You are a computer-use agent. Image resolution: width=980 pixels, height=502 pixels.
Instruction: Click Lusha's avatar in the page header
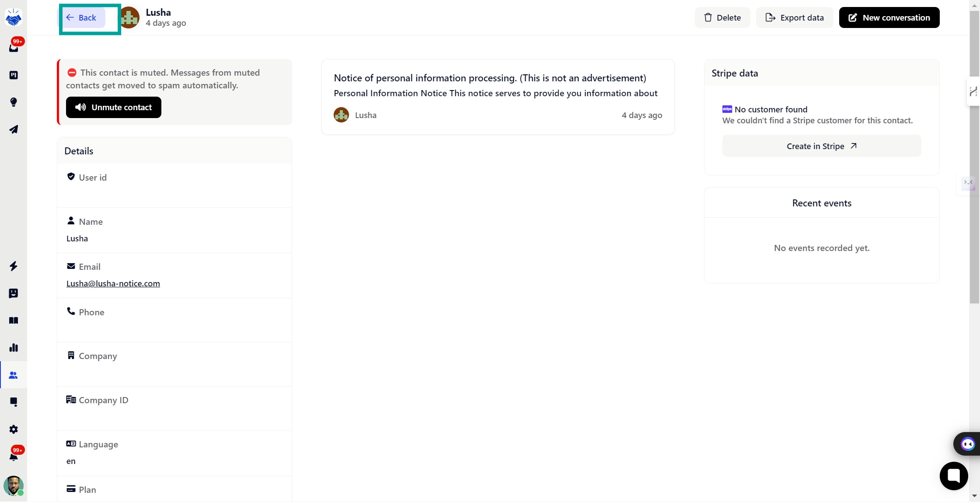point(129,17)
